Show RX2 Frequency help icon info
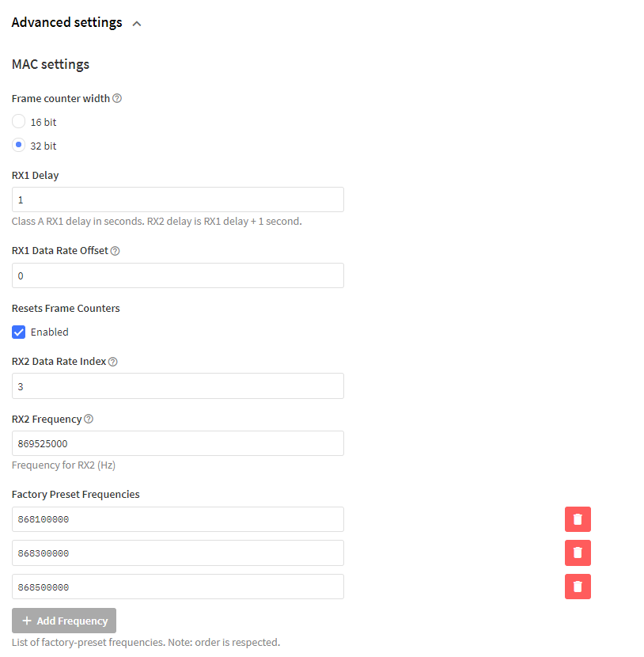 pyautogui.click(x=89, y=419)
